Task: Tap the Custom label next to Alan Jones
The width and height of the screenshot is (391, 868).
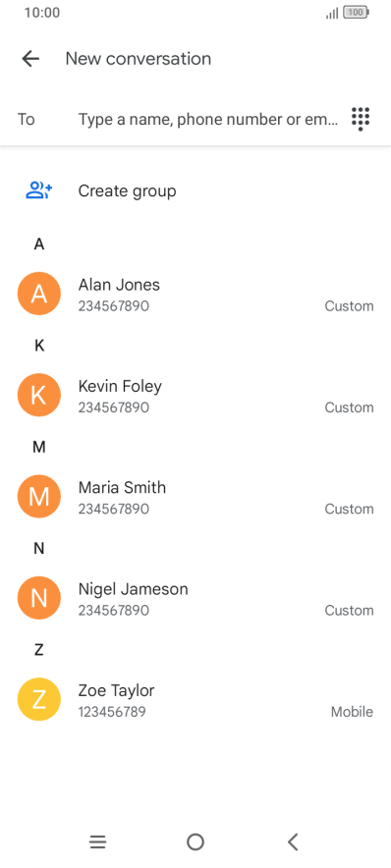Action: (349, 306)
